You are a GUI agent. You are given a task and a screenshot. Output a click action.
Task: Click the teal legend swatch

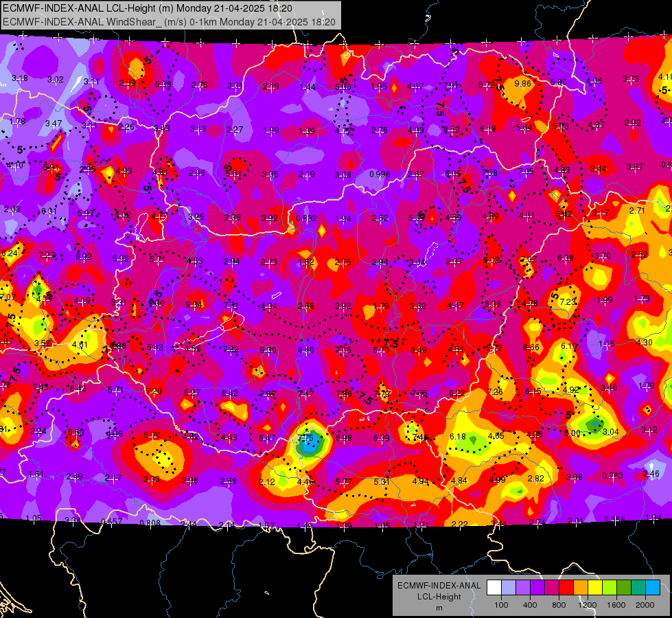pos(638,588)
